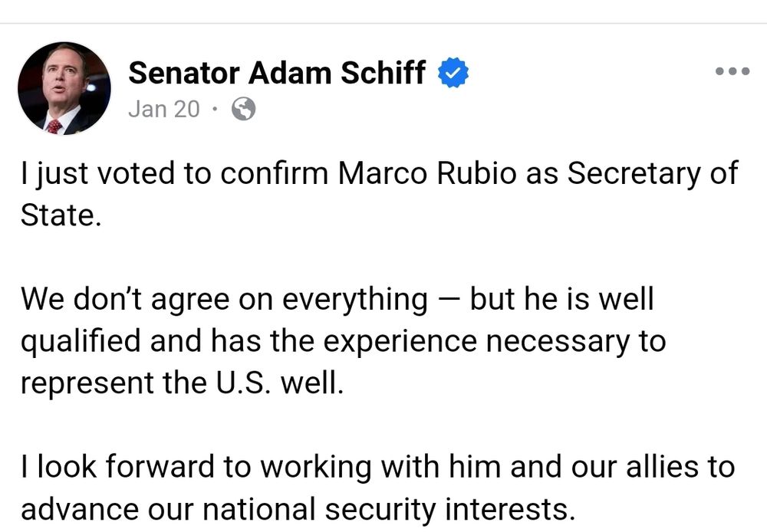Viewport: 767px width, 532px height.
Task: Click the word "qualified" in the post
Action: click(x=81, y=341)
